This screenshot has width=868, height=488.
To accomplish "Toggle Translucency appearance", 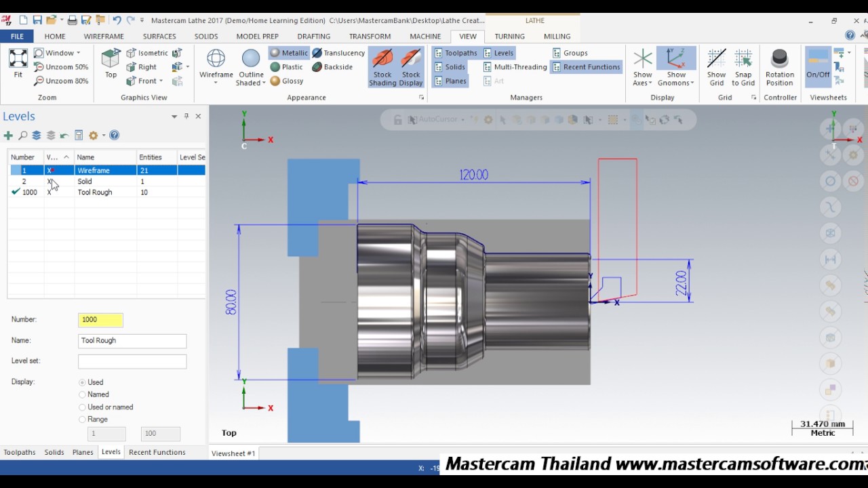I will (x=338, y=53).
